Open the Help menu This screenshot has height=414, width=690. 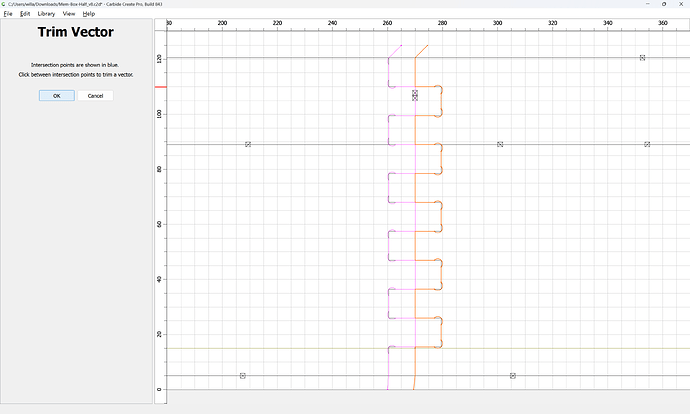(88, 14)
